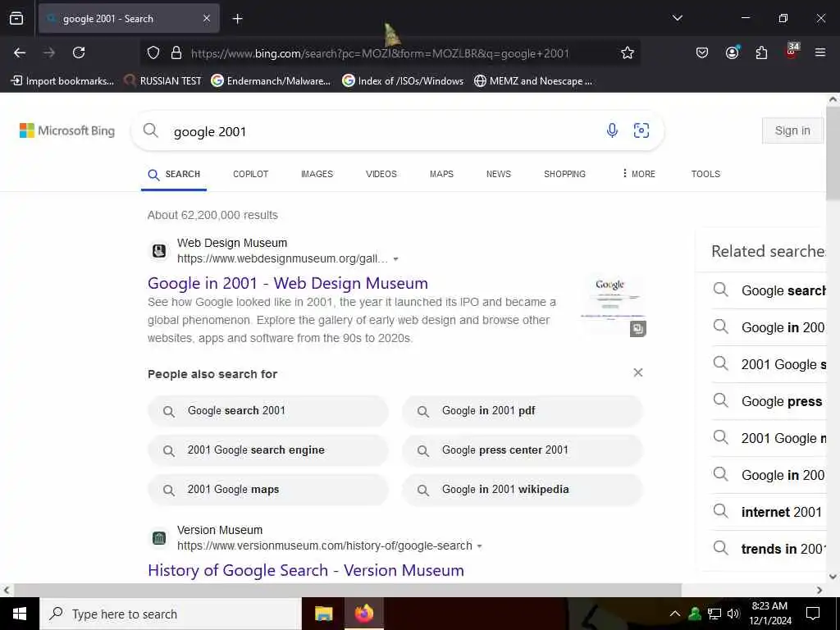The image size is (840, 630).
Task: Bookmark this page with the star
Action: pyautogui.click(x=628, y=52)
